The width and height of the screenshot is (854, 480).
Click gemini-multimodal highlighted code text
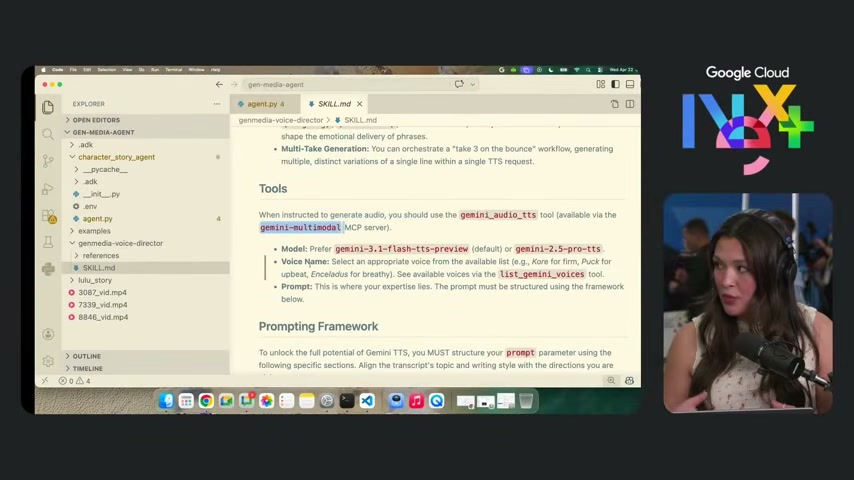click(x=300, y=228)
